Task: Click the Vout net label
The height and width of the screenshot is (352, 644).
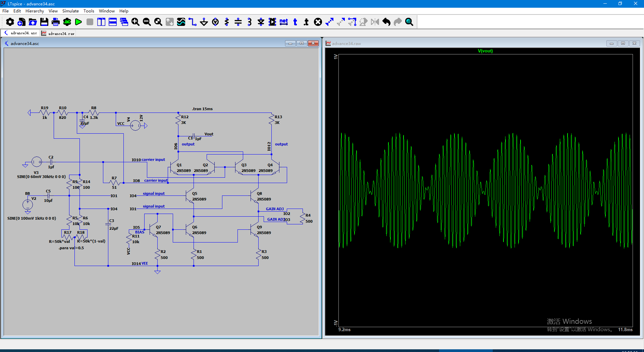Action: tap(209, 134)
